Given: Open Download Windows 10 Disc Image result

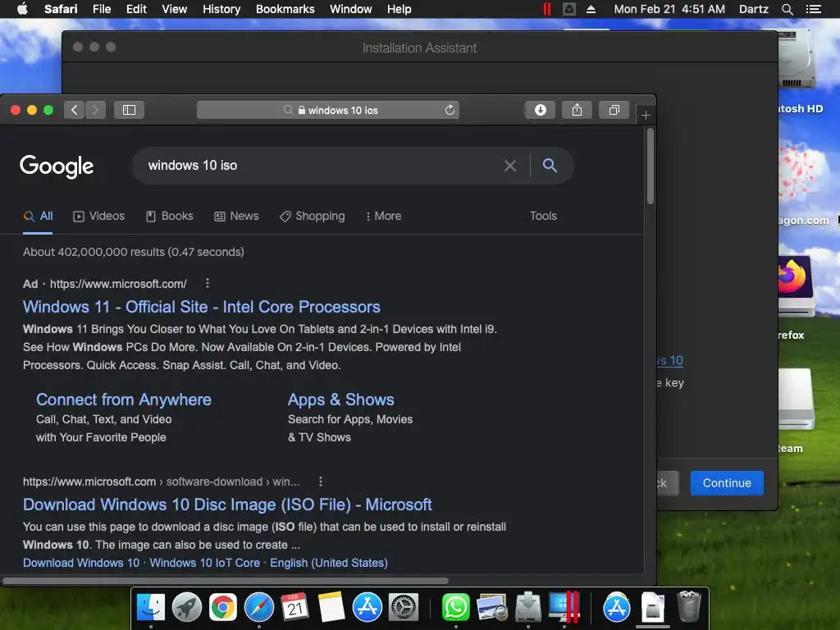Looking at the screenshot, I should click(227, 504).
